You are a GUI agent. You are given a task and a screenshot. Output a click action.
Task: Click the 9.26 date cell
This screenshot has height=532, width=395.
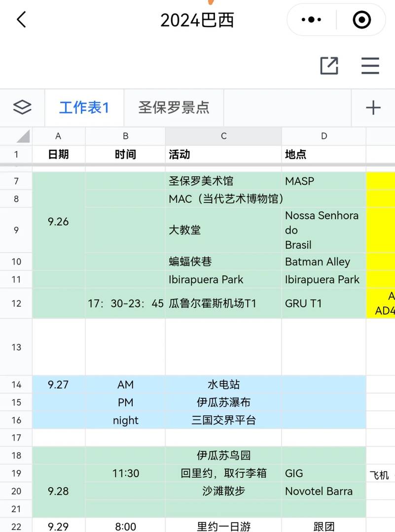(x=58, y=222)
